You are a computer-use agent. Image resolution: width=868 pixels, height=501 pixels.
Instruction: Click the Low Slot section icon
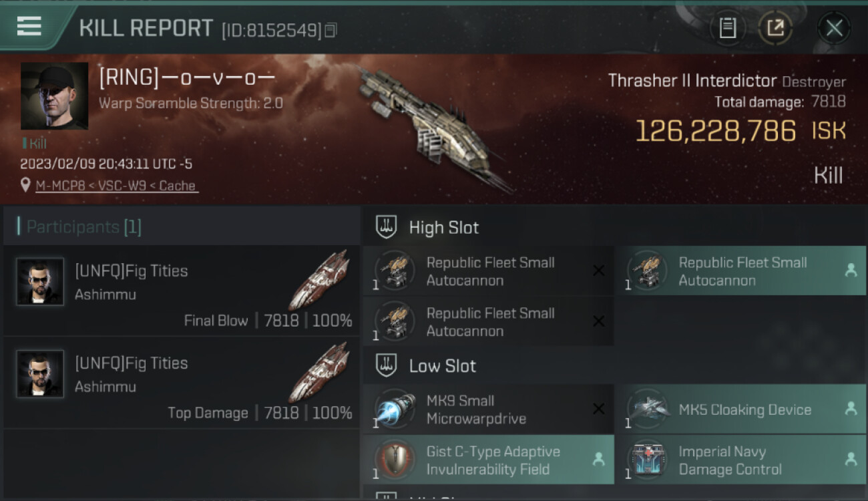coord(386,365)
